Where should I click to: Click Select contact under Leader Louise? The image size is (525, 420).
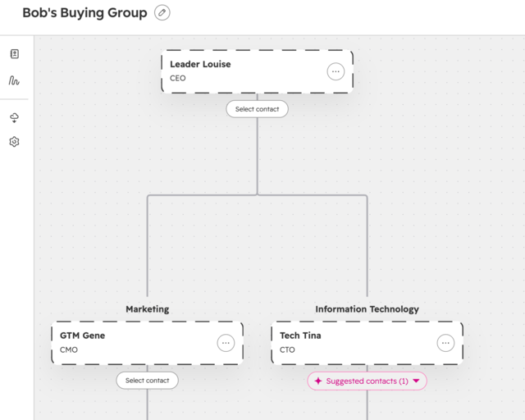click(x=257, y=109)
